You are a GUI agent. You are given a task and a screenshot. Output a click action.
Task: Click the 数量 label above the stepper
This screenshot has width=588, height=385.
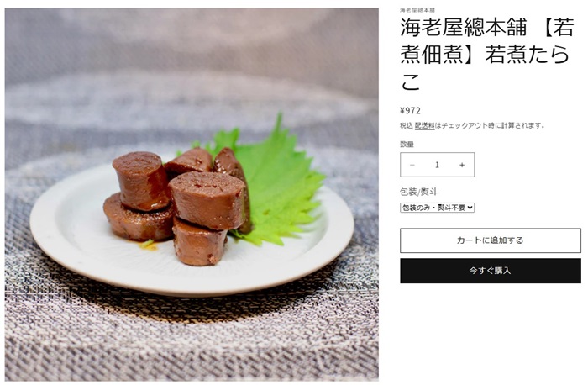(x=407, y=144)
